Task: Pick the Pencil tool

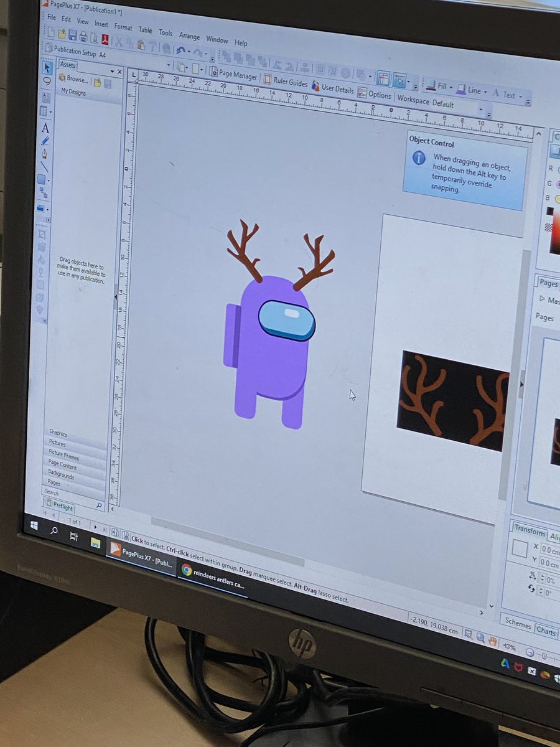Action: click(x=45, y=141)
